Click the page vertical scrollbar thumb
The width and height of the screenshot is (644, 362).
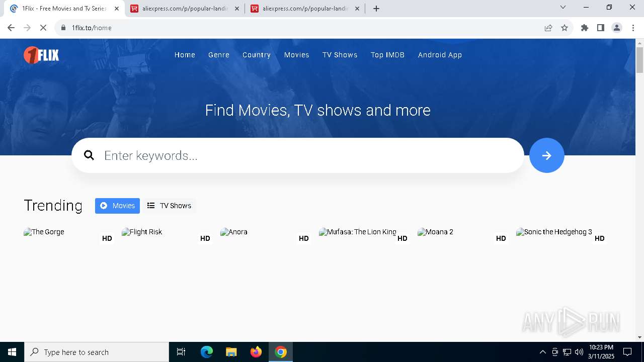(639, 60)
